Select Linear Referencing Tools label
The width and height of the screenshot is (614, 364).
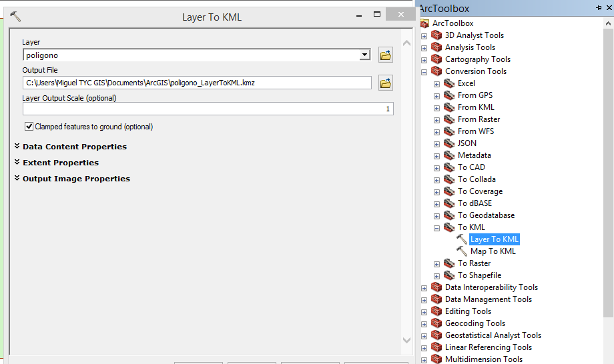click(489, 347)
